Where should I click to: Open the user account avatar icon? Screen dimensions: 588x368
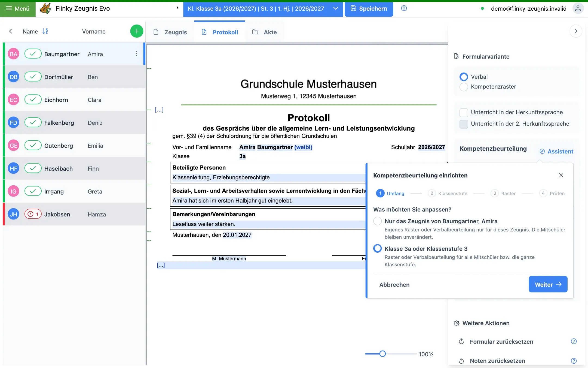[x=578, y=8]
